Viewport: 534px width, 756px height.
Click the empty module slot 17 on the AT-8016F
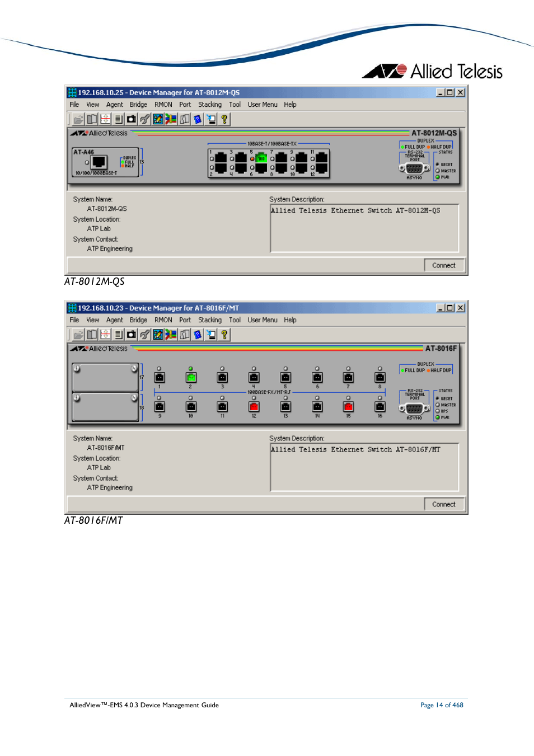tap(105, 378)
